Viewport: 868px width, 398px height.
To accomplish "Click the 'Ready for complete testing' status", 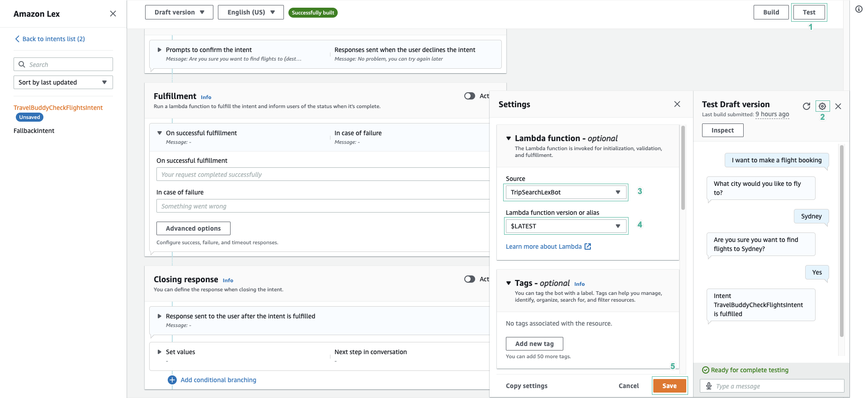I will click(x=745, y=370).
